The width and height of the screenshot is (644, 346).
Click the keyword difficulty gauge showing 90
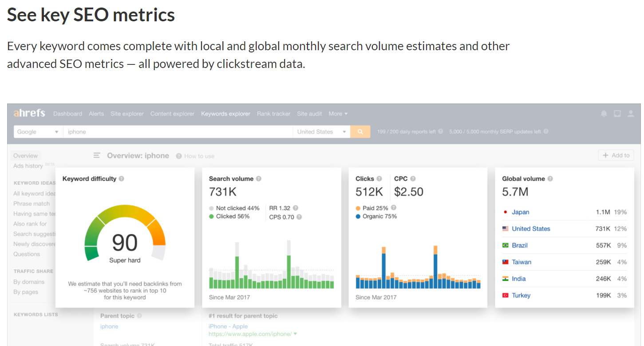coord(125,232)
